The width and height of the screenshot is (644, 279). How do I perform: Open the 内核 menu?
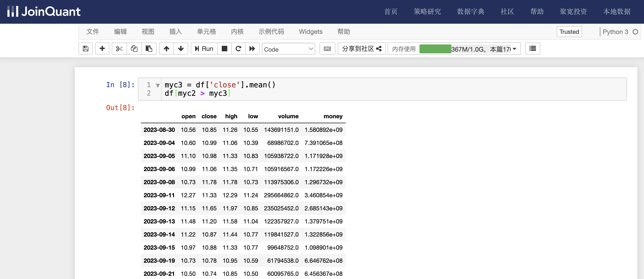coord(237,32)
